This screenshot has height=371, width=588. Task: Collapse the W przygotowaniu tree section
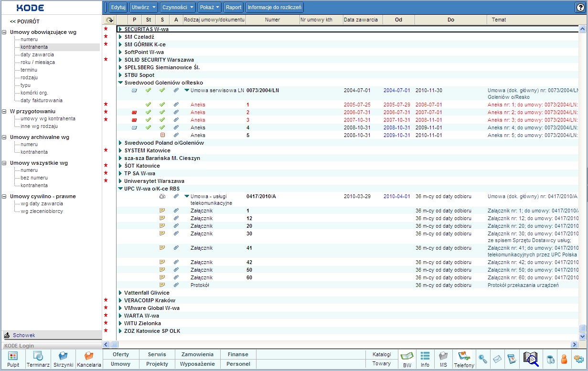[x=4, y=112]
